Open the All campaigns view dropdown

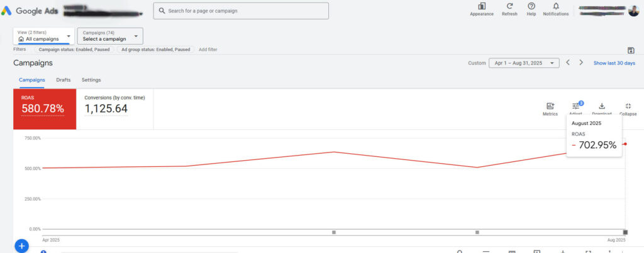(x=43, y=36)
